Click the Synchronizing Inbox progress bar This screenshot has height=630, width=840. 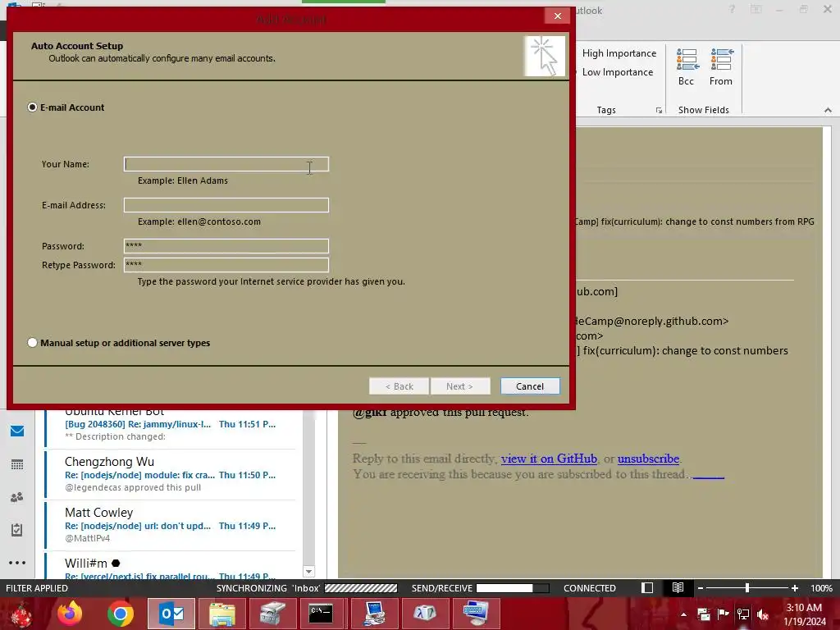click(x=361, y=588)
